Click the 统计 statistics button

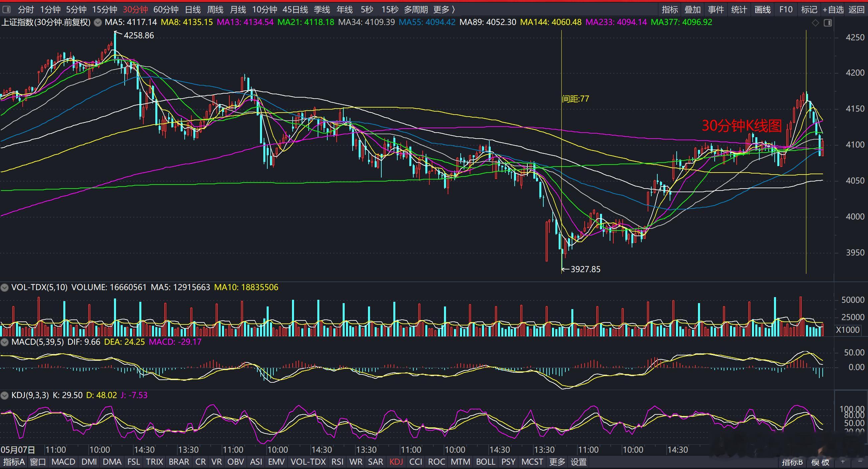tap(739, 9)
